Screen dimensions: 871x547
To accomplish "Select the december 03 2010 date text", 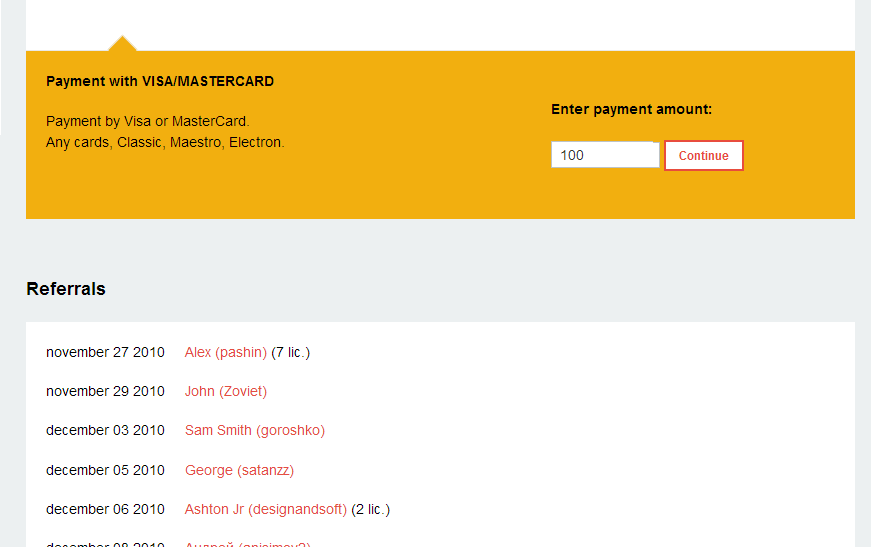I will (x=105, y=430).
